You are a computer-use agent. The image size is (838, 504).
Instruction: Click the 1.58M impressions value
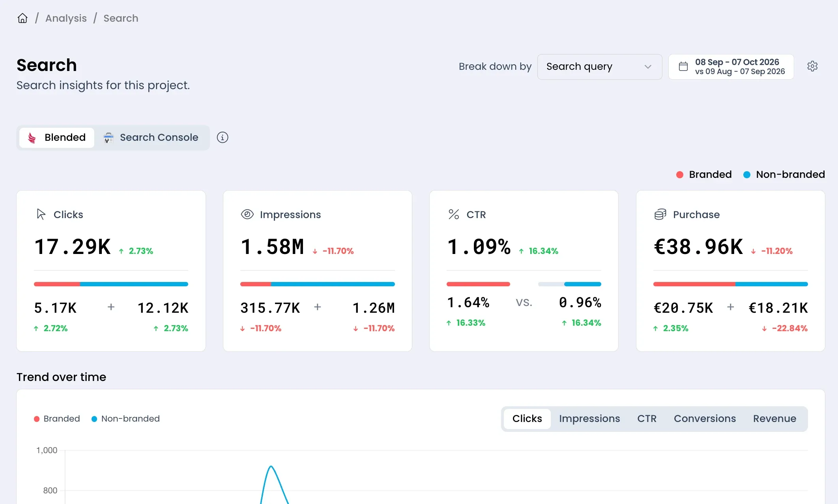272,247
